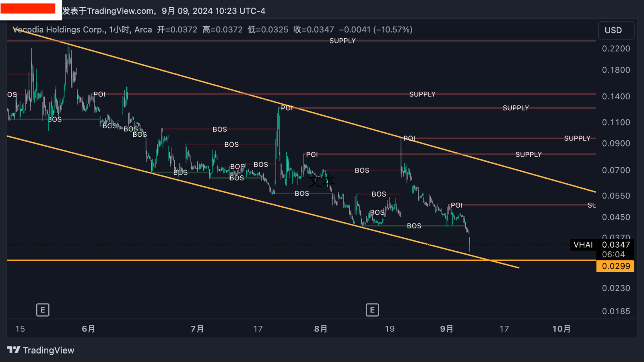644x362 pixels.
Task: Click the 文本 text annotation
Action: [322, 181]
